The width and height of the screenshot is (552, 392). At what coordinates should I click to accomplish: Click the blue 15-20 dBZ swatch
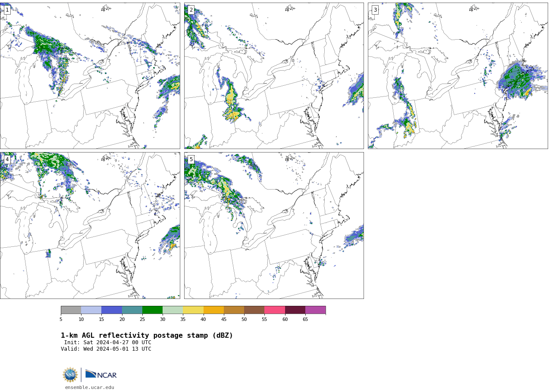[x=112, y=310]
